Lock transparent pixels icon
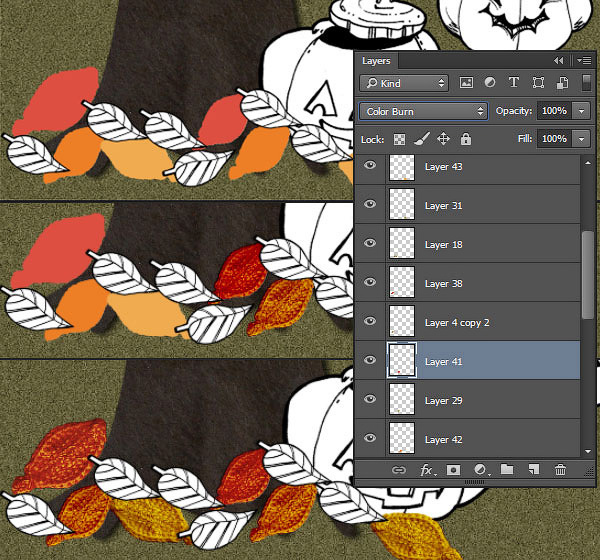Viewport: 600px width, 560px height. pyautogui.click(x=399, y=139)
